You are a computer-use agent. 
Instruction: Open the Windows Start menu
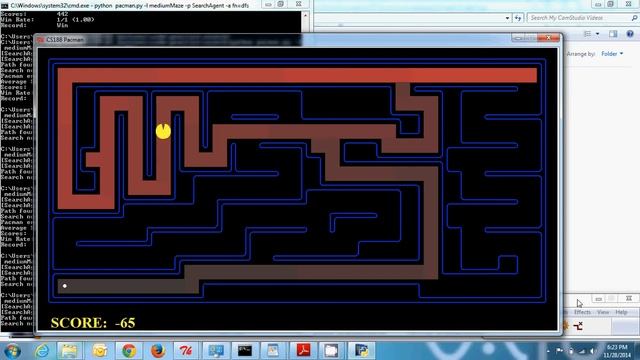12,351
